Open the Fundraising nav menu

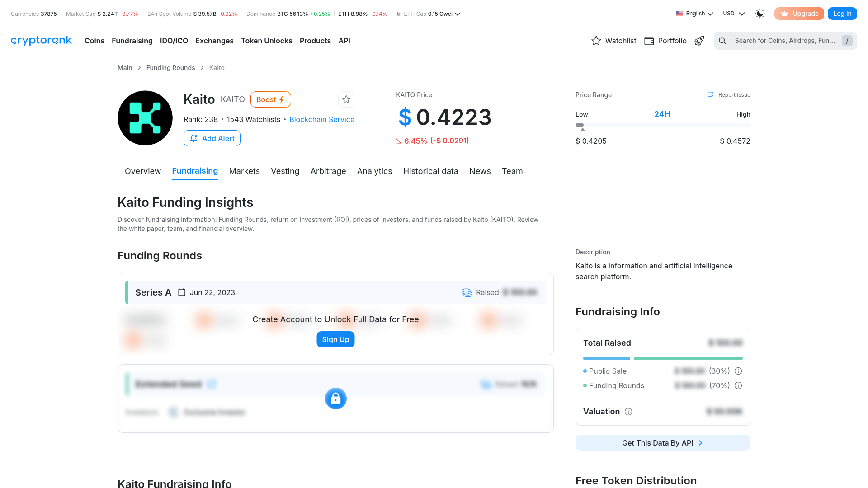pyautogui.click(x=132, y=41)
